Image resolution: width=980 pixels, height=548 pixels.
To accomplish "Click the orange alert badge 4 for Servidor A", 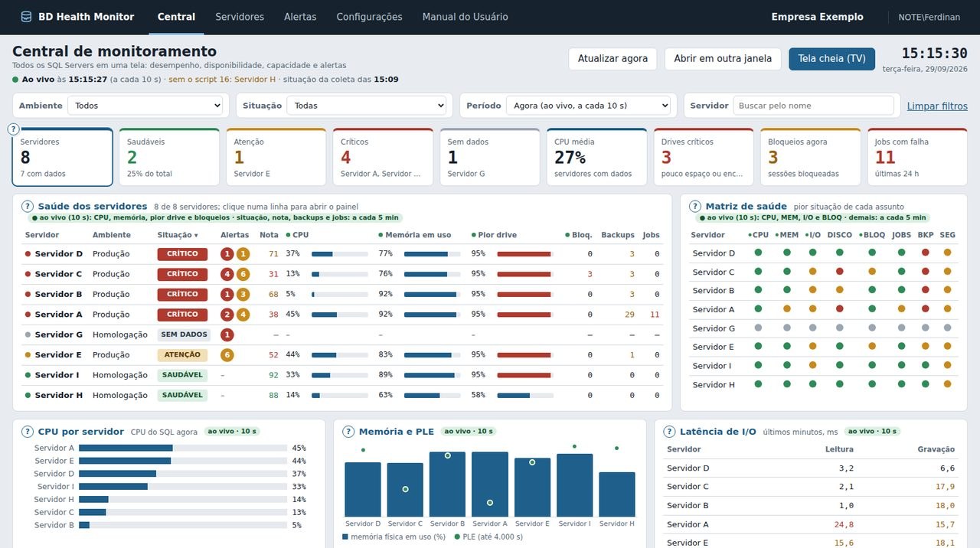I will (243, 315).
